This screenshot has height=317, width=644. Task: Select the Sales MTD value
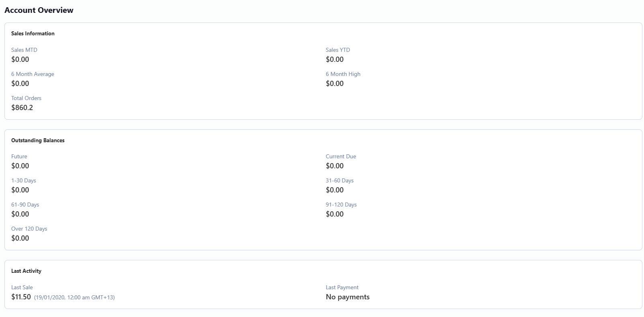tap(20, 59)
